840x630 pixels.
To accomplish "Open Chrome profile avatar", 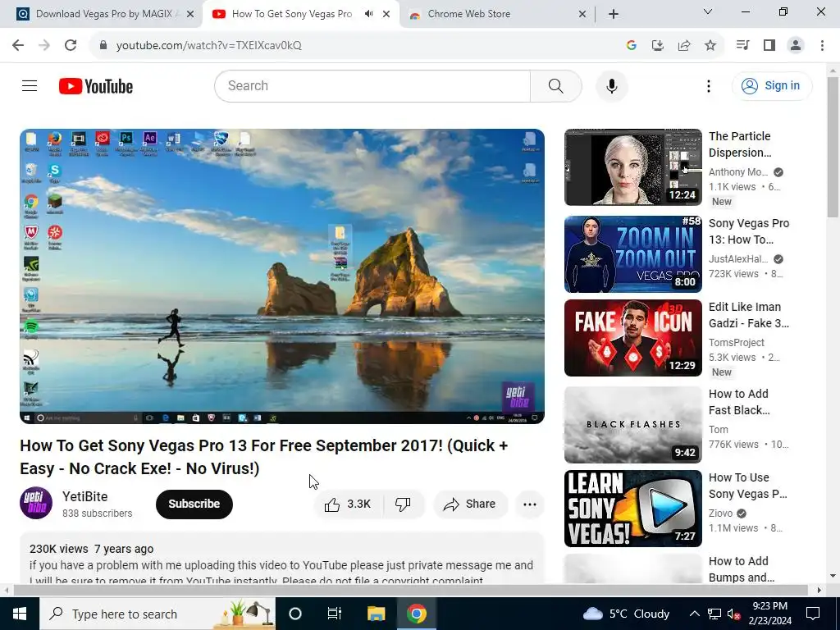I will click(x=796, y=45).
